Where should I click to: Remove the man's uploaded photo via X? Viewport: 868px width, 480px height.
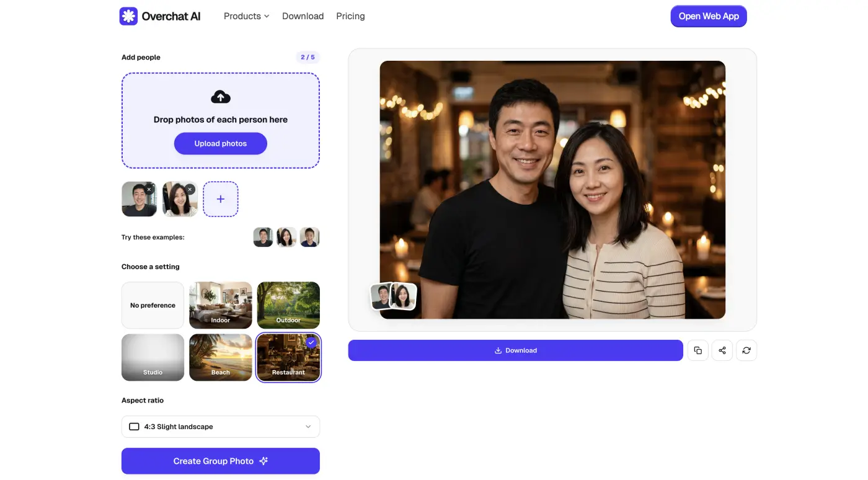tap(149, 189)
